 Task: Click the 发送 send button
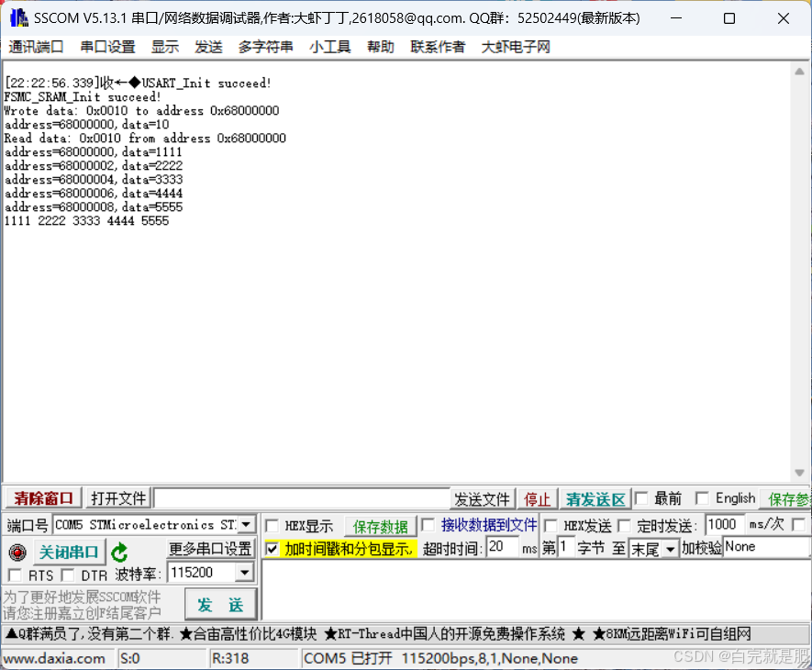click(220, 605)
